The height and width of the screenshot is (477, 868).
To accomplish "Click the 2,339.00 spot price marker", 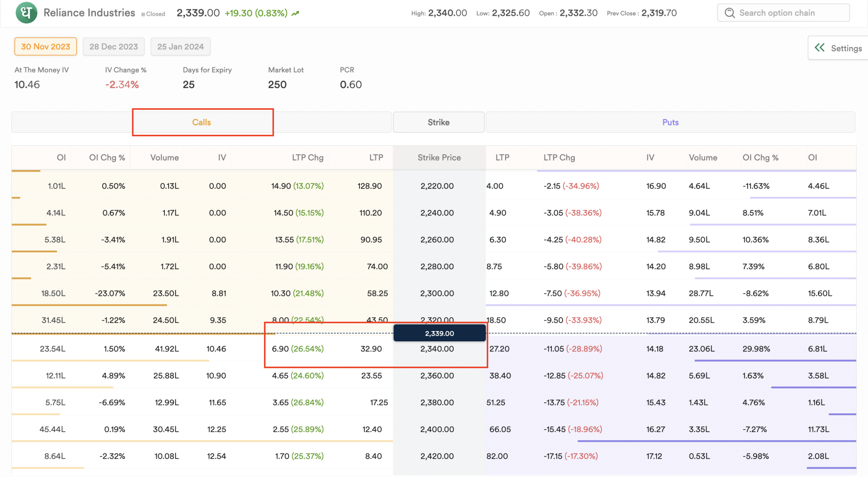I will (x=439, y=333).
